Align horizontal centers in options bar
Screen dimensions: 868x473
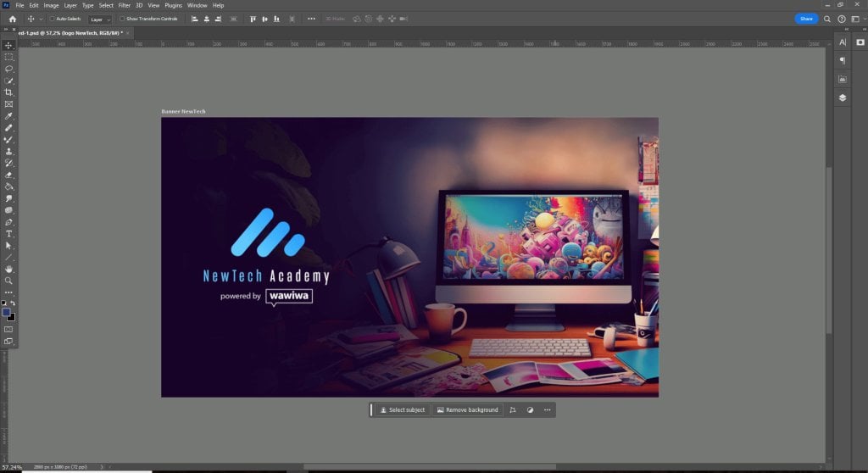coord(207,19)
